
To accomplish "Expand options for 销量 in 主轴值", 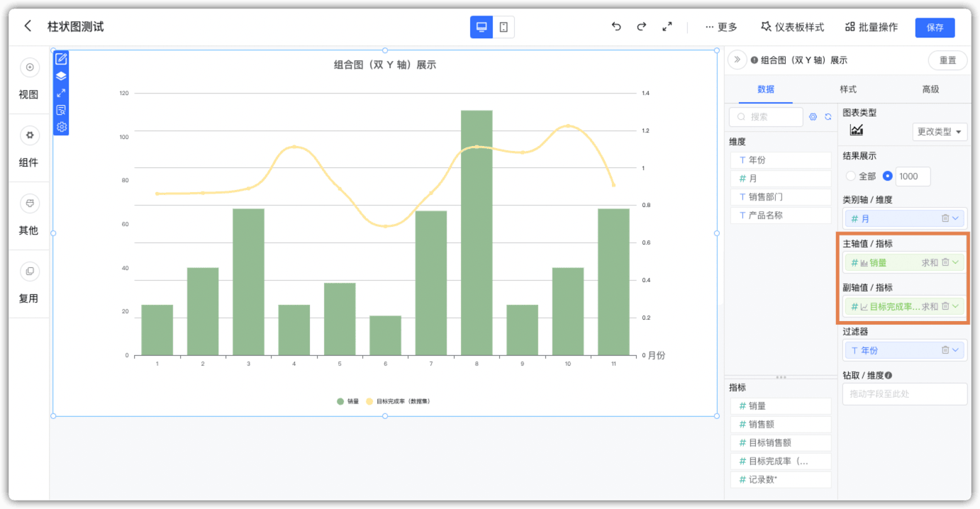I will (x=955, y=262).
